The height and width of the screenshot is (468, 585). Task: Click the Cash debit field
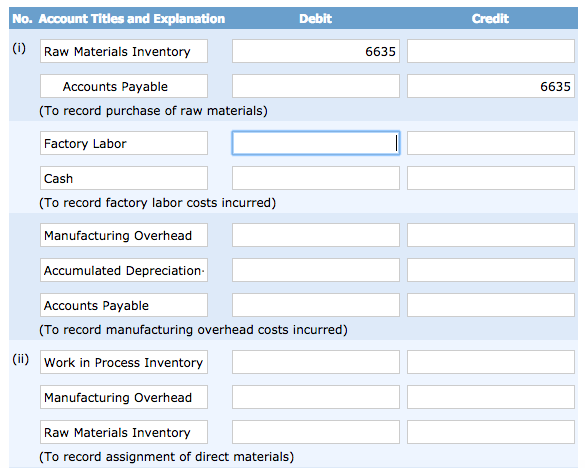pos(316,178)
